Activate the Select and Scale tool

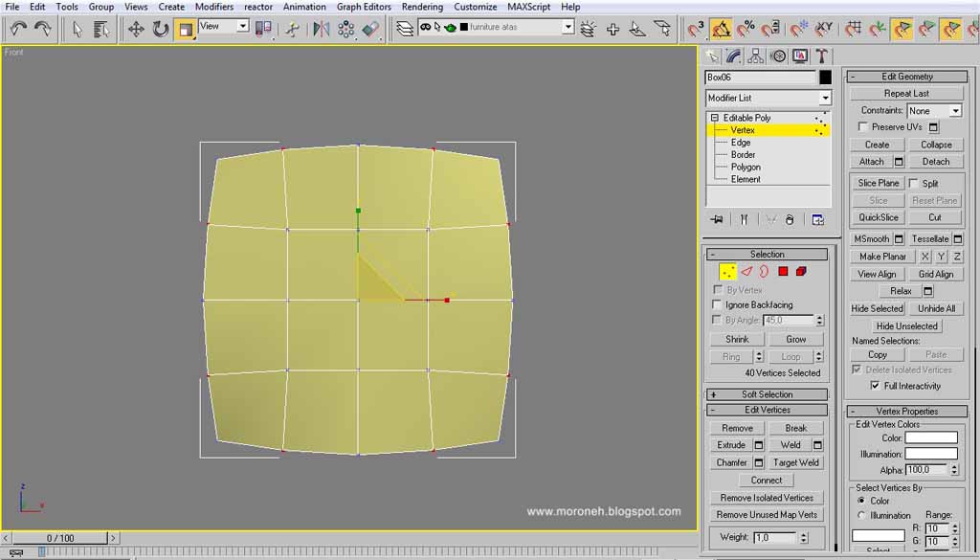(x=185, y=29)
